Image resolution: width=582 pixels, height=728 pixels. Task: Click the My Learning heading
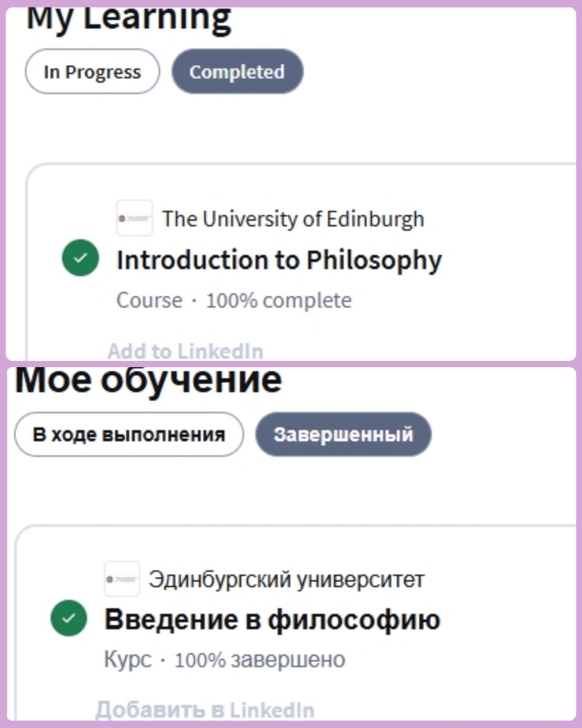point(129,19)
